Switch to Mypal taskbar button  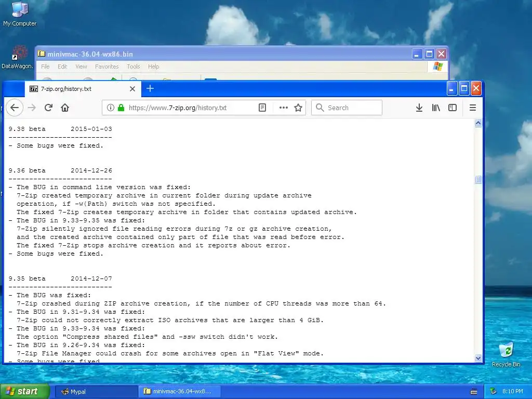pyautogui.click(x=96, y=392)
